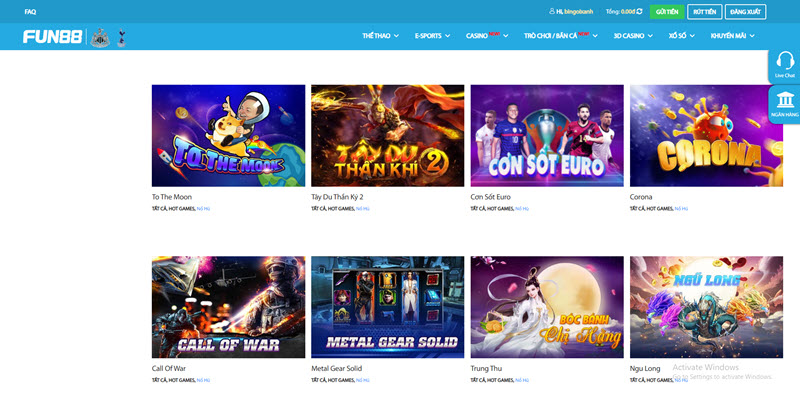Open the Khuyến Mãi menu

coord(728,36)
